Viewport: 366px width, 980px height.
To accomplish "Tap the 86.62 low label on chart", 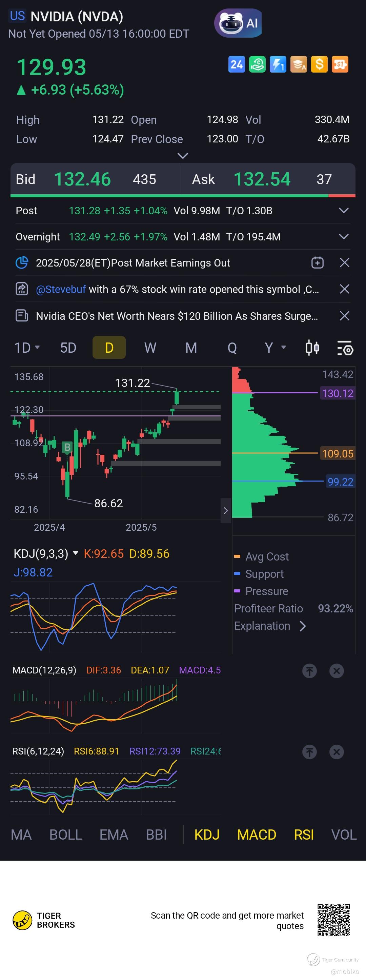I will point(108,503).
